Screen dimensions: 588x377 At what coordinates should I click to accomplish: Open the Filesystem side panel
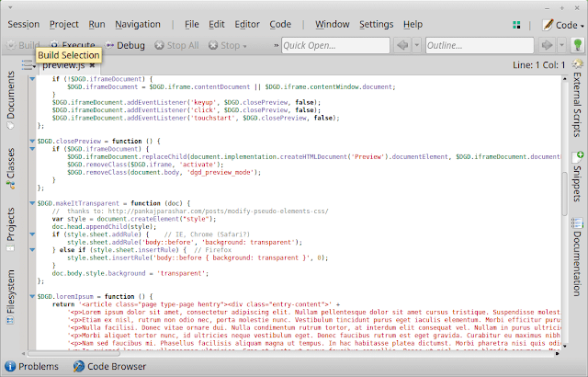click(x=10, y=297)
